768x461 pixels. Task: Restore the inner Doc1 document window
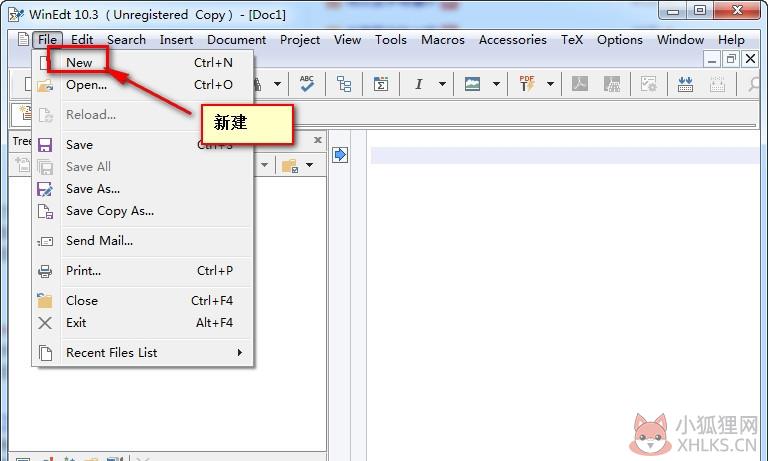(x=731, y=59)
